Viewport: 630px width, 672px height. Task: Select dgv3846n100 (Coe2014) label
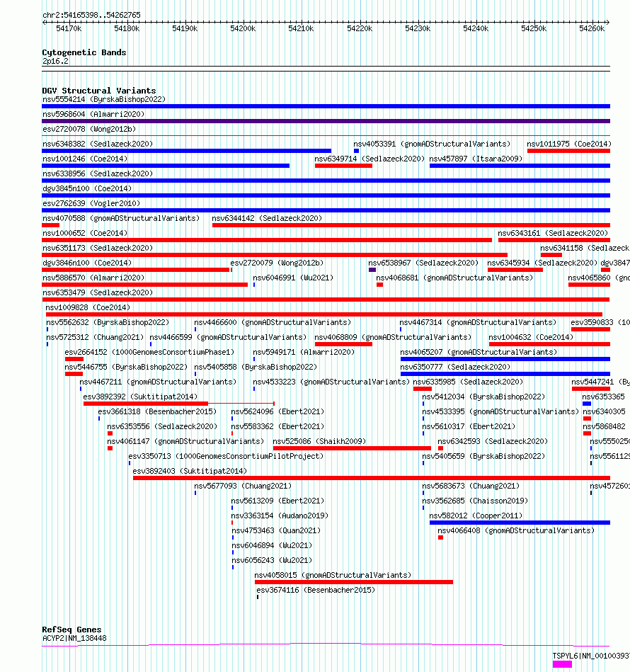click(x=87, y=263)
